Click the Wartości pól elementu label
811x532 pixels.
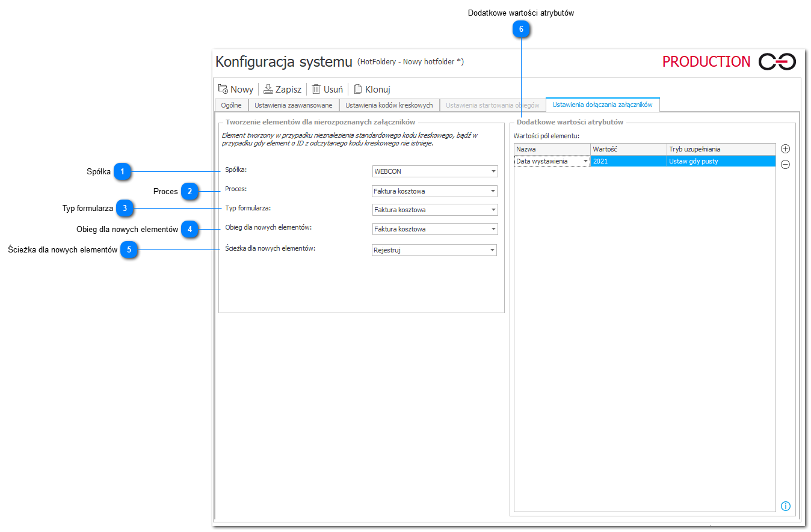click(x=546, y=136)
